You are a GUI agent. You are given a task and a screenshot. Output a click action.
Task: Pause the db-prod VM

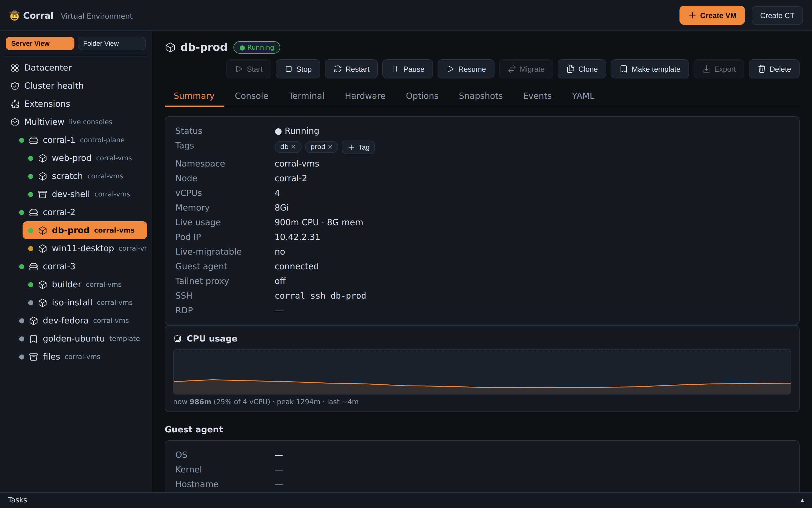tap(408, 69)
